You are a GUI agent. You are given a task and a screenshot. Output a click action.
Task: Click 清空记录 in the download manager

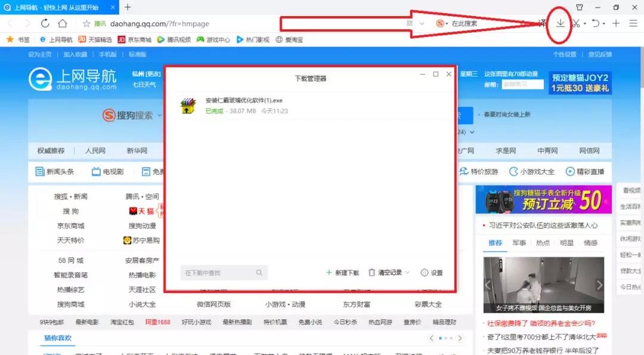pyautogui.click(x=385, y=273)
